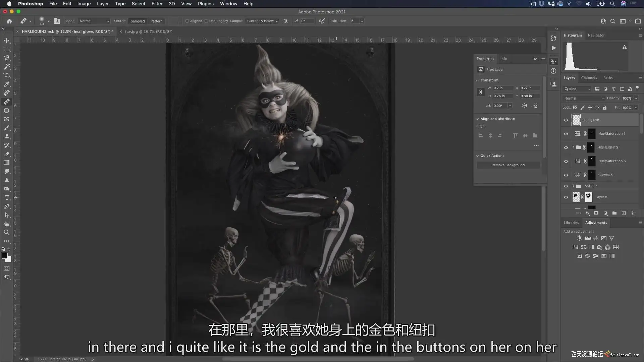644x362 pixels.
Task: Click the Remove Background button
Action: tap(508, 165)
